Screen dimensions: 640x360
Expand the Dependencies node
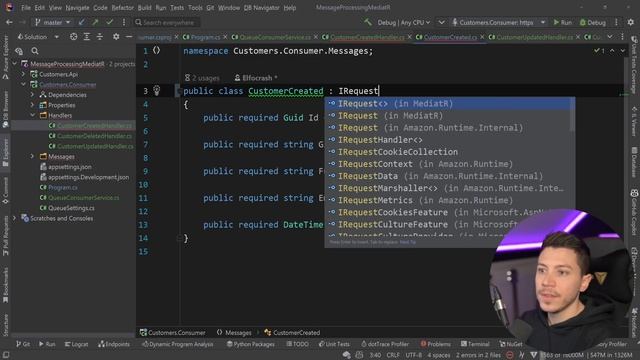pyautogui.click(x=32, y=95)
